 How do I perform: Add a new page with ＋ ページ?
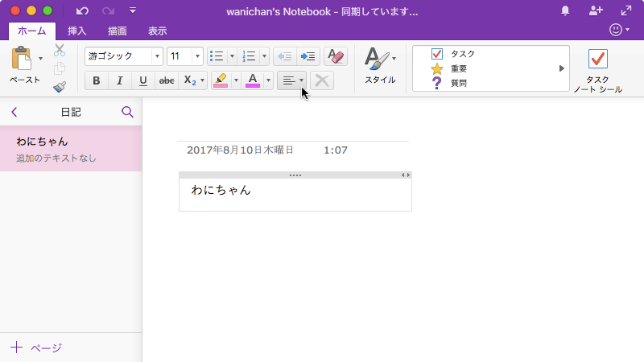coord(36,348)
